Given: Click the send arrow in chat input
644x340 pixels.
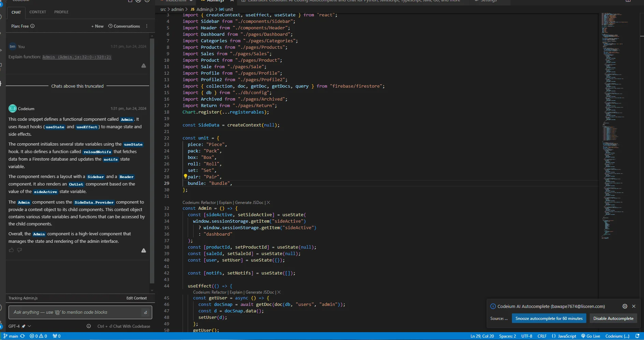Looking at the screenshot, I should click(146, 312).
